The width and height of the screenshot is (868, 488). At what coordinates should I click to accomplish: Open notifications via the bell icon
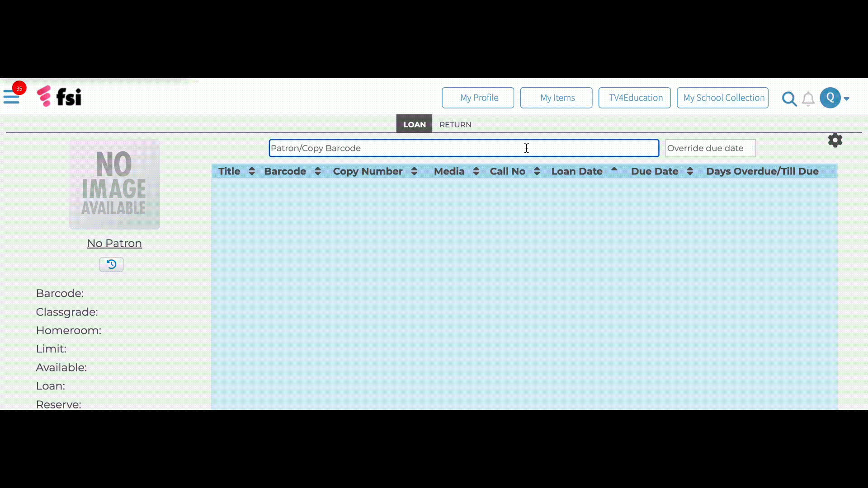click(808, 99)
